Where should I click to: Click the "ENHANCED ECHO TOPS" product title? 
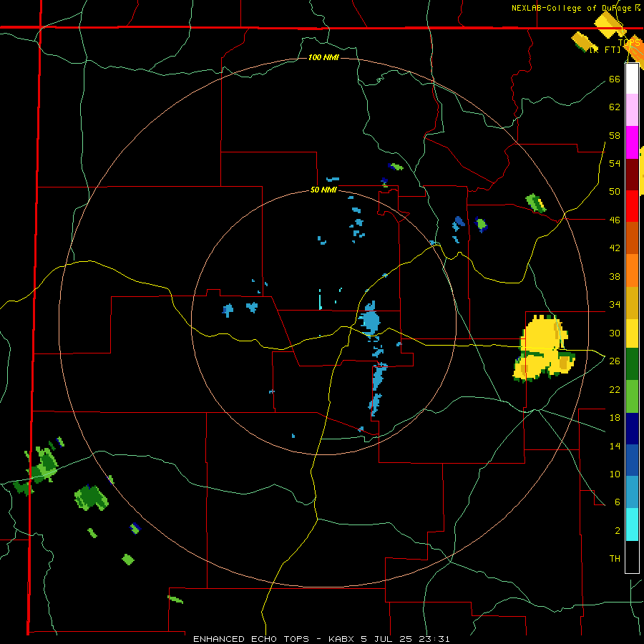point(251,639)
